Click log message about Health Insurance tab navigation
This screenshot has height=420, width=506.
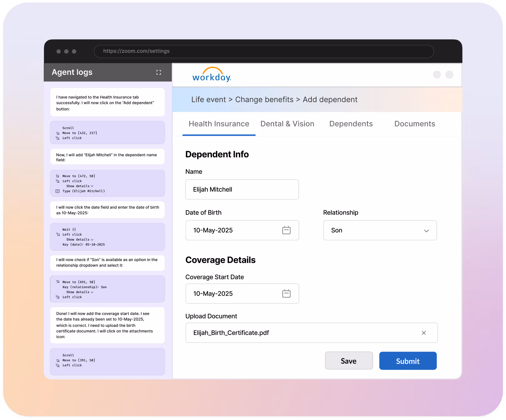(x=107, y=102)
